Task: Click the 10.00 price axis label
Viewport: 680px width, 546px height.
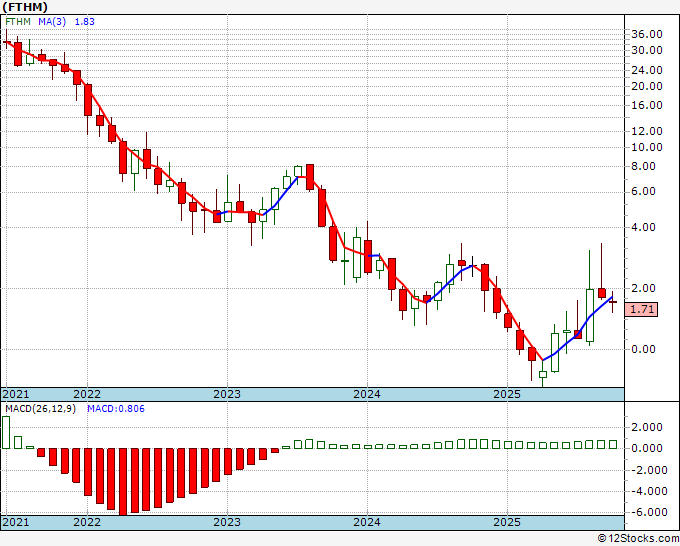Action: pyautogui.click(x=647, y=147)
